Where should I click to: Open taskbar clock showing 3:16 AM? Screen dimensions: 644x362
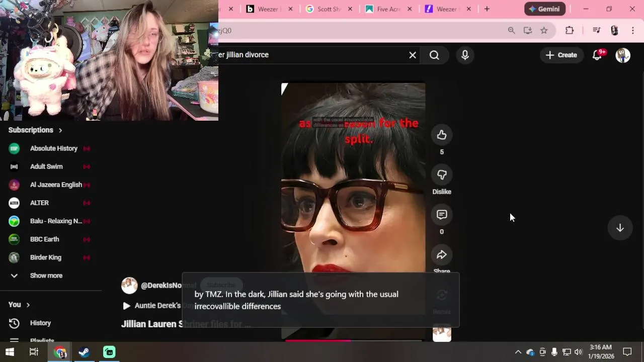click(601, 352)
